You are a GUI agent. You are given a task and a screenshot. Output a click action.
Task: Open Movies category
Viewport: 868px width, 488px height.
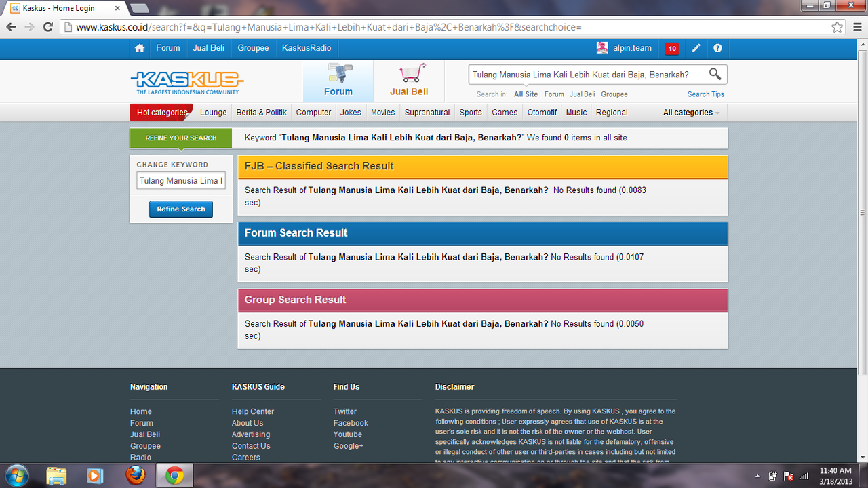coord(382,113)
